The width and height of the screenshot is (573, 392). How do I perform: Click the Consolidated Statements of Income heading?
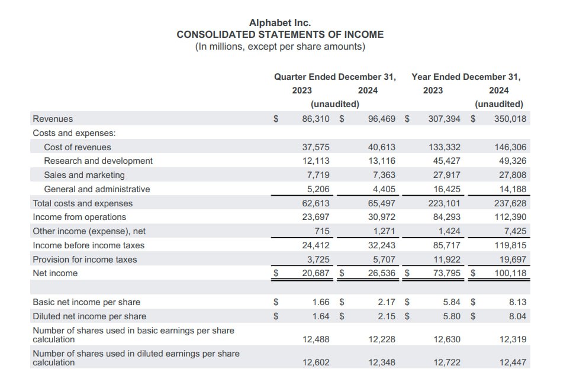(280, 34)
